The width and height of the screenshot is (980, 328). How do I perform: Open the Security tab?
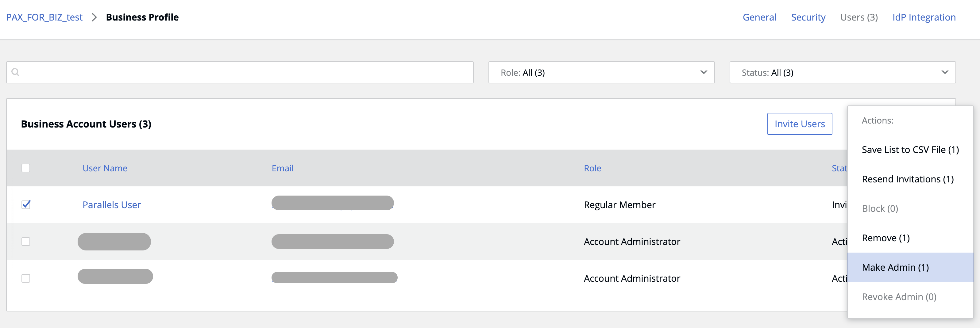[808, 17]
